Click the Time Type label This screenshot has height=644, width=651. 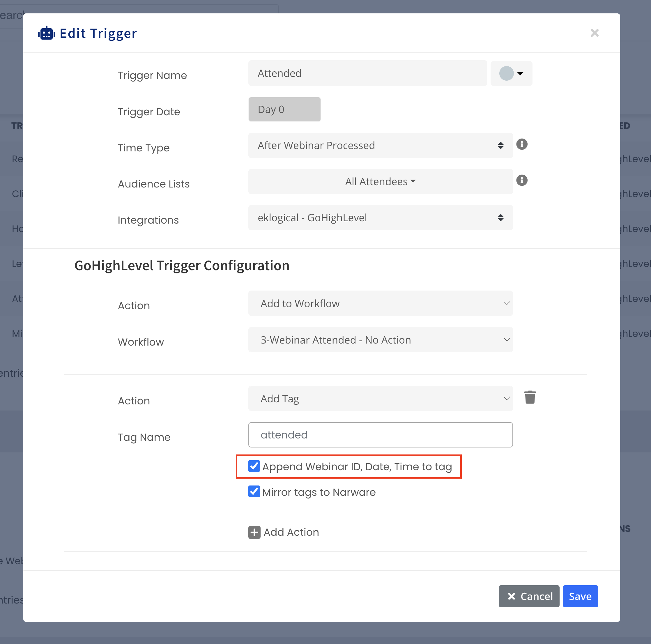click(144, 148)
